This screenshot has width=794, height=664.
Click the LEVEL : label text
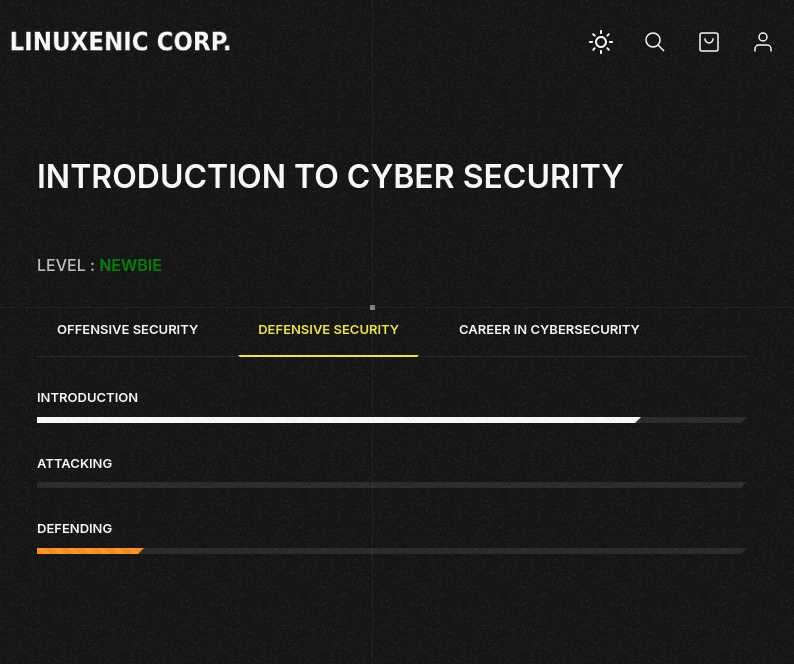click(x=66, y=265)
